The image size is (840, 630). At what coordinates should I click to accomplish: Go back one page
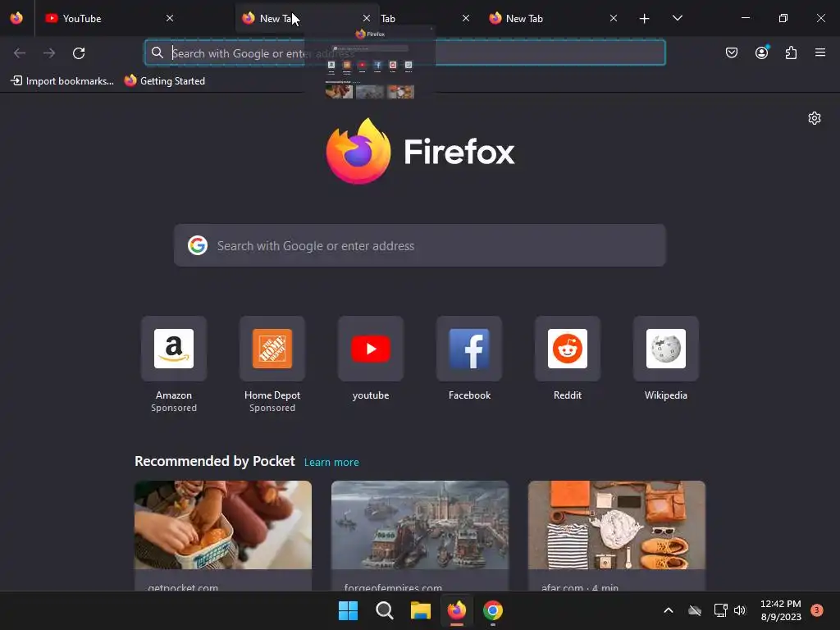point(20,53)
